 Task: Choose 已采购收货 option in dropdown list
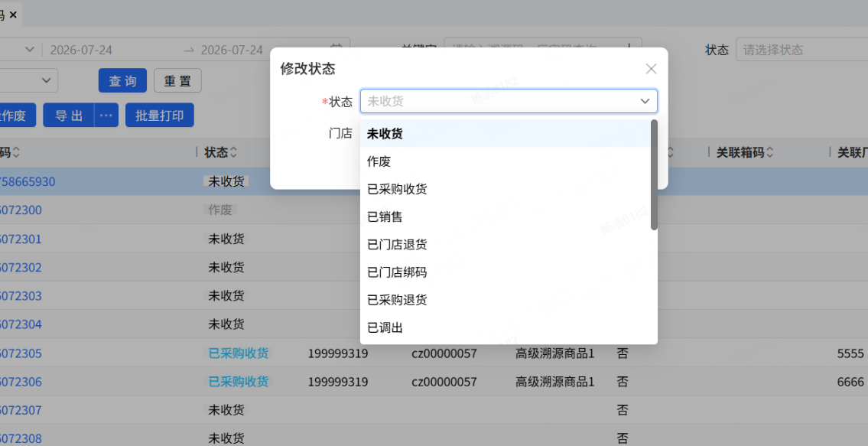click(505, 189)
